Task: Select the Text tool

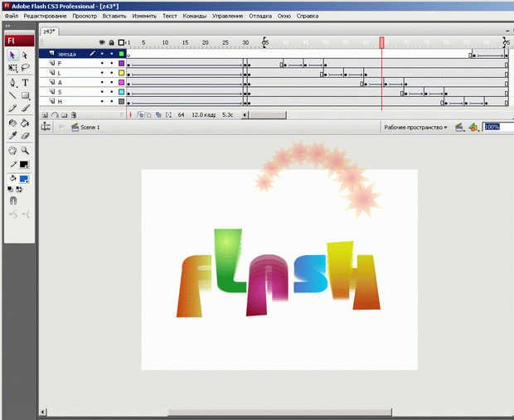Action: (25, 83)
